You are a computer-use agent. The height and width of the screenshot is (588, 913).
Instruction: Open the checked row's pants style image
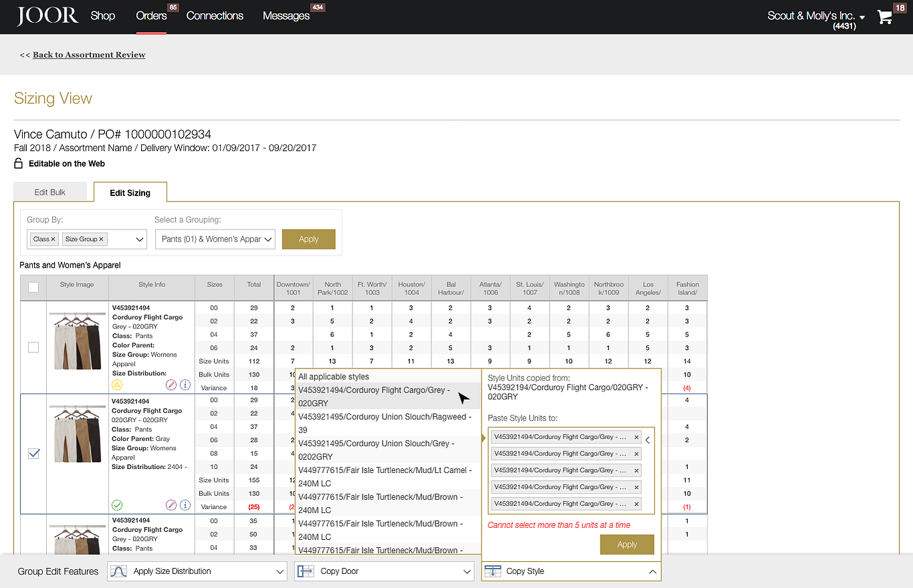pyautogui.click(x=77, y=433)
